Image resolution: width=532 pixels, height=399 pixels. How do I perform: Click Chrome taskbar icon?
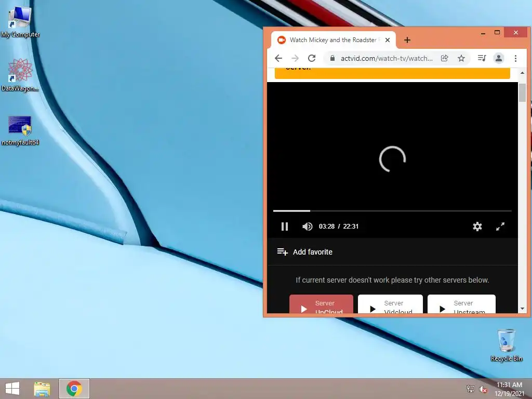click(74, 389)
